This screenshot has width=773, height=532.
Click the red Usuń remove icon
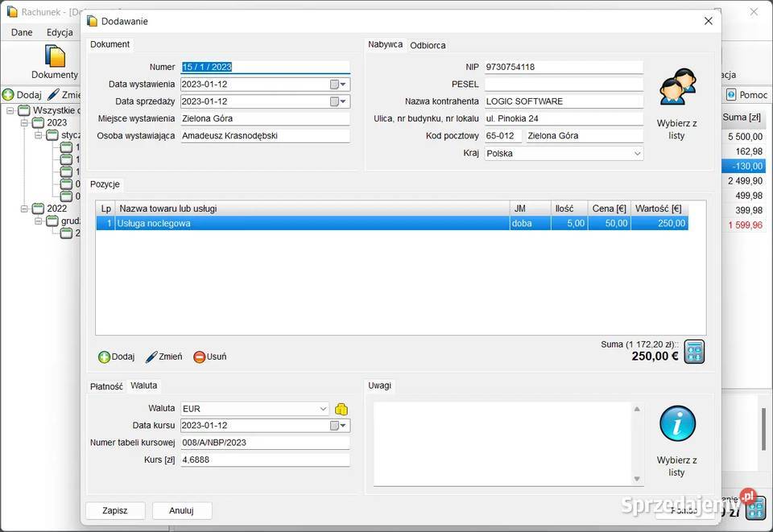[200, 357]
